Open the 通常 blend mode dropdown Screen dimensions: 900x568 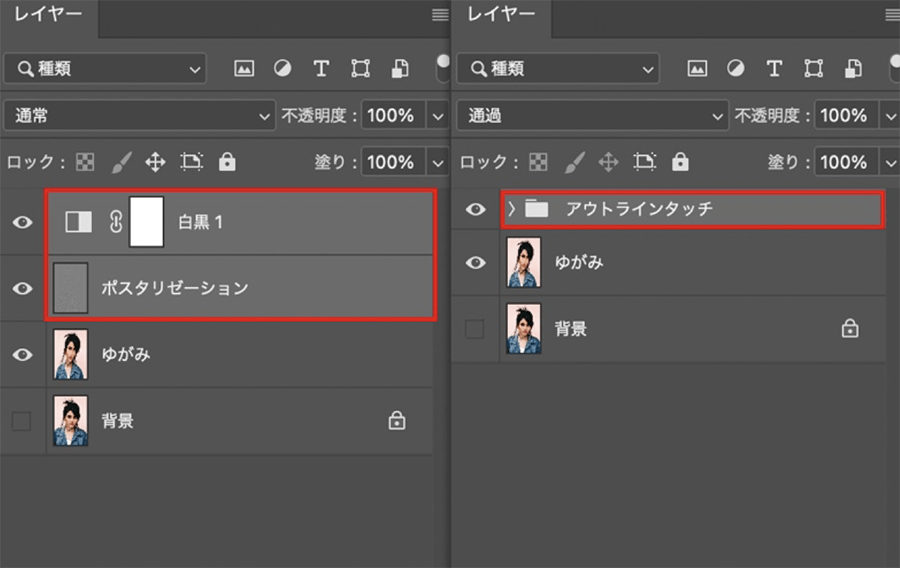click(139, 116)
